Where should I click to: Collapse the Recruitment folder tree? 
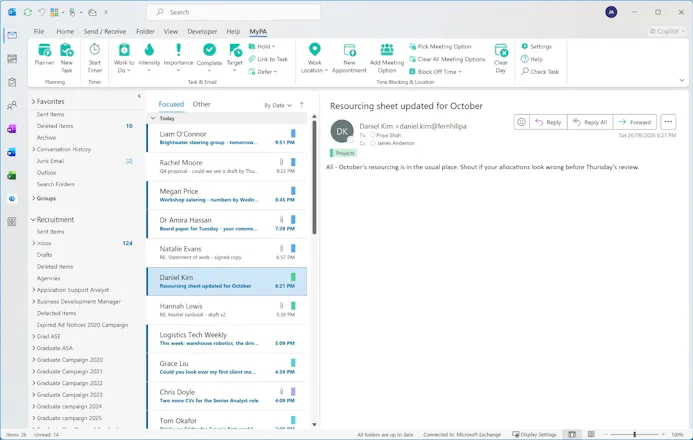[33, 220]
